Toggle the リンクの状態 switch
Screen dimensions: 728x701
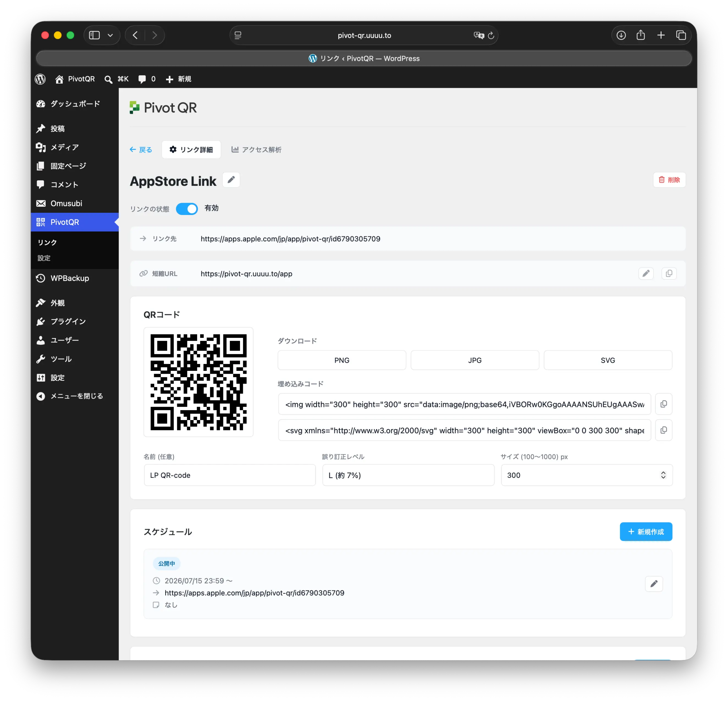point(187,209)
